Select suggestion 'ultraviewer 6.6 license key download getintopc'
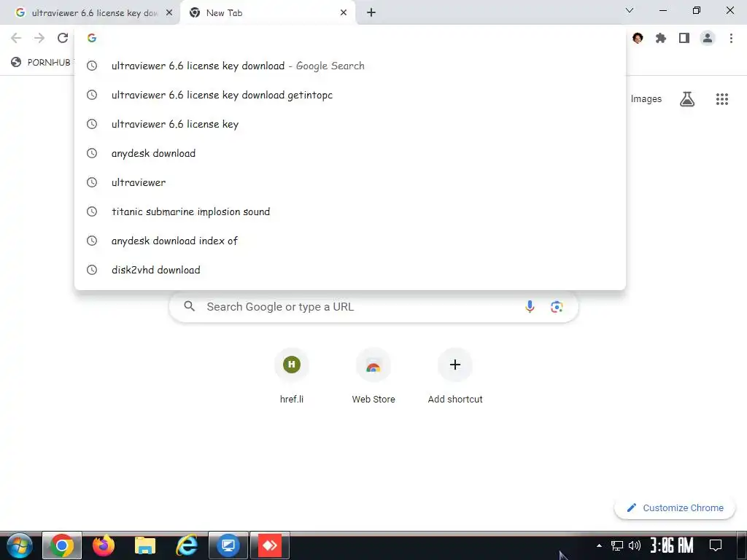Image resolution: width=747 pixels, height=560 pixels. pyautogui.click(x=350, y=95)
